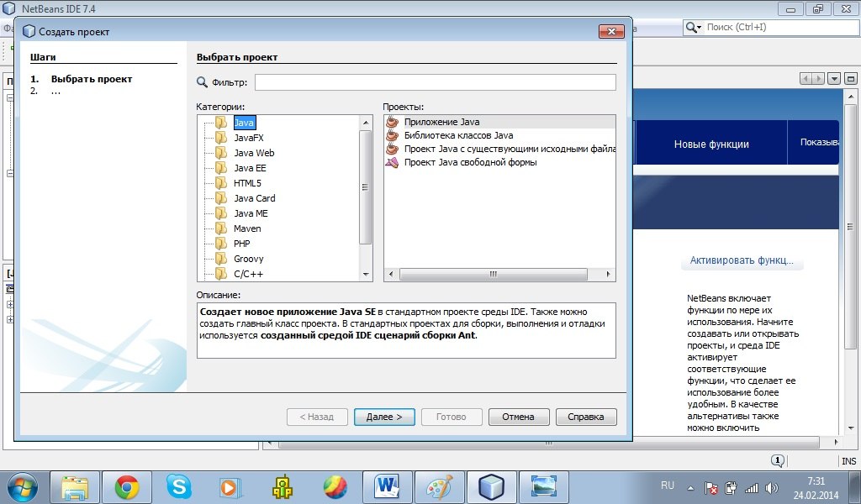The height and width of the screenshot is (504, 861).
Task: Select the Java Card category
Action: coord(254,198)
